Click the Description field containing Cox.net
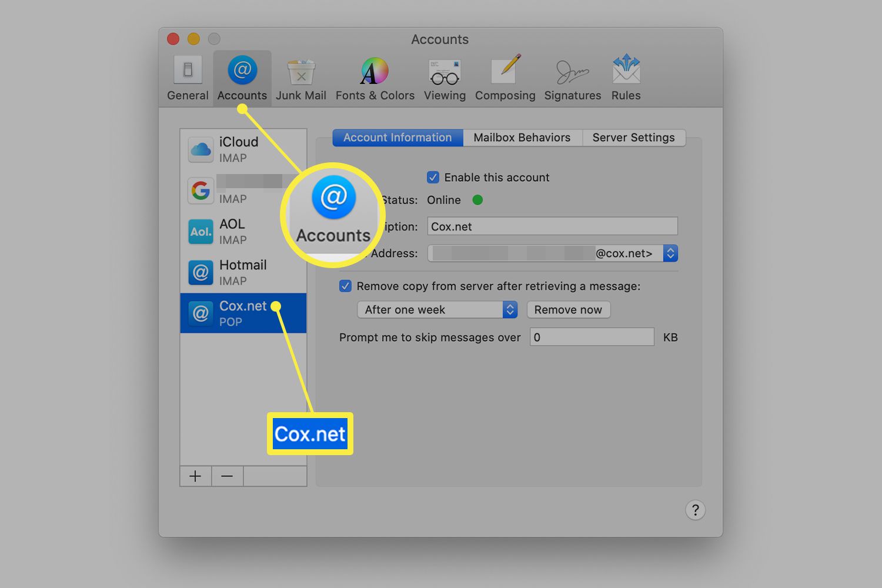This screenshot has height=588, width=882. 553,226
